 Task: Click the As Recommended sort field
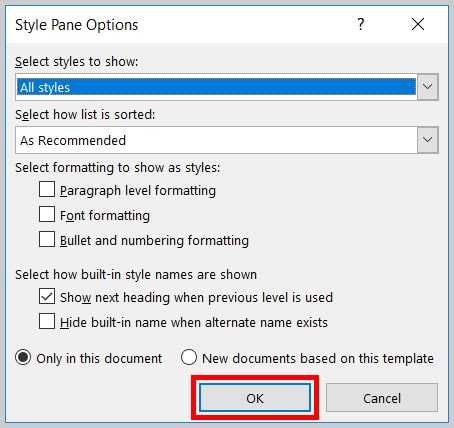point(216,140)
